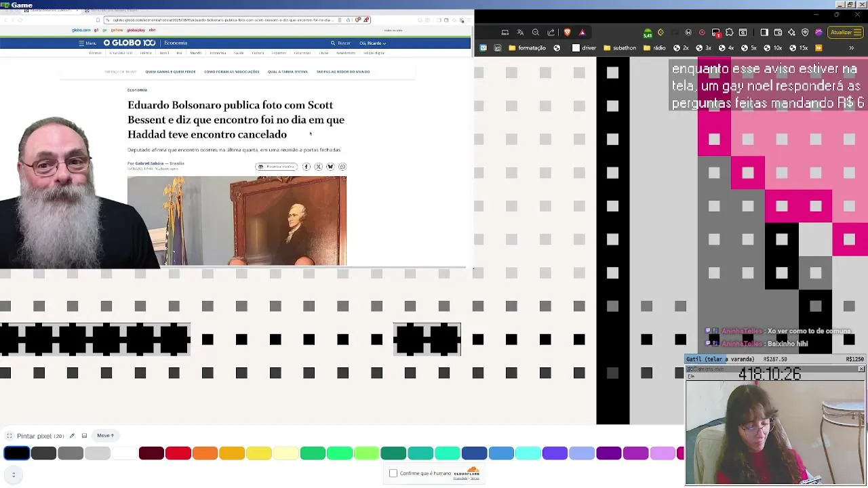Click the g1 link in top Globo bar
The height and width of the screenshot is (488, 868).
(x=96, y=30)
